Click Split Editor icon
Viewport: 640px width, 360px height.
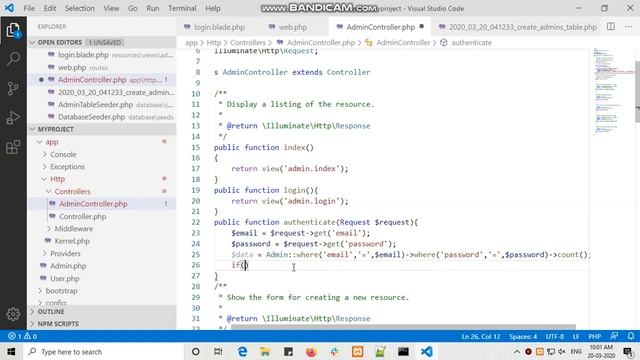[x=611, y=27]
